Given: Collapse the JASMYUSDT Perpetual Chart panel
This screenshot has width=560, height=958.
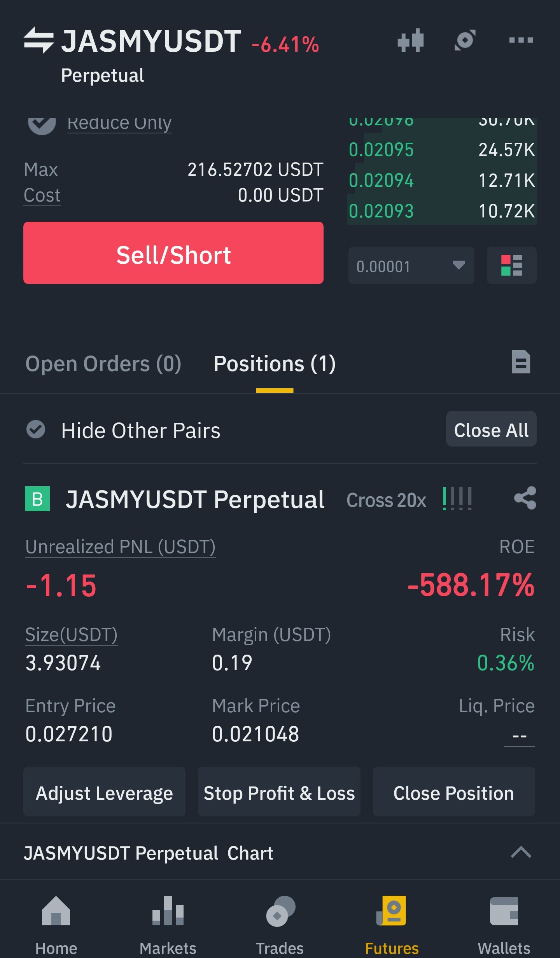Looking at the screenshot, I should click(521, 852).
